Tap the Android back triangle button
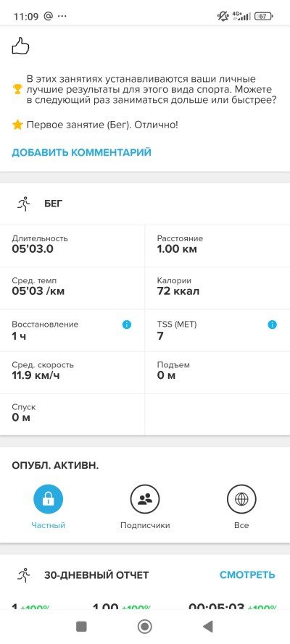Image resolution: width=290 pixels, height=644 pixels. [x=208, y=627]
